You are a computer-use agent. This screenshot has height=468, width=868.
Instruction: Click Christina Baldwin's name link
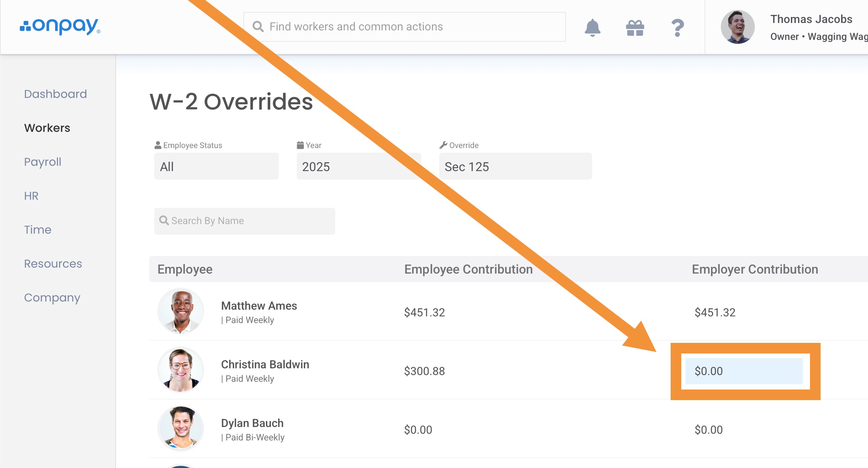[x=265, y=364]
